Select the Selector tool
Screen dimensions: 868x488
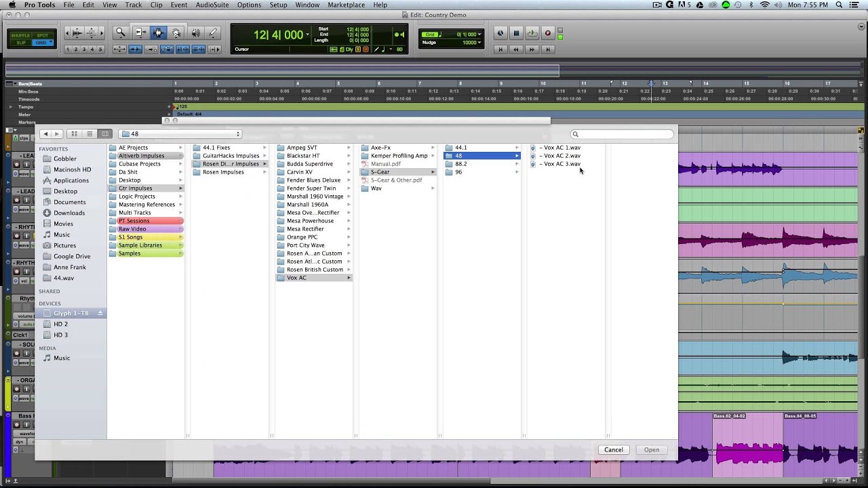158,33
